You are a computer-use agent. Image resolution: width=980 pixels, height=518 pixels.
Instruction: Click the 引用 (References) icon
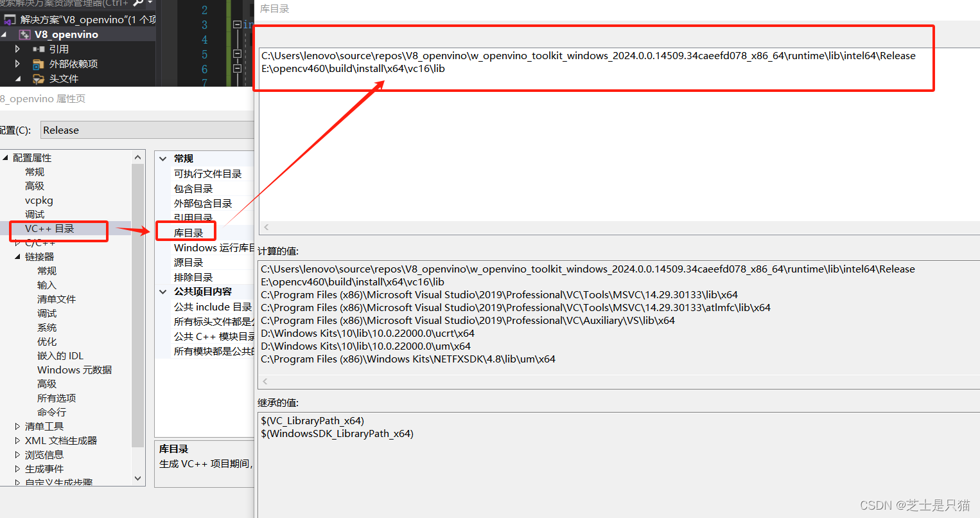[x=39, y=49]
